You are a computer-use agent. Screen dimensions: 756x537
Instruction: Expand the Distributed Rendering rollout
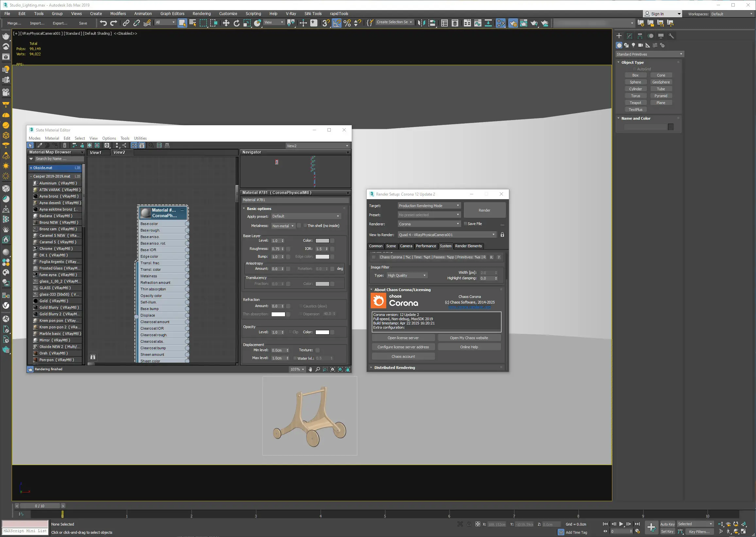pos(394,367)
